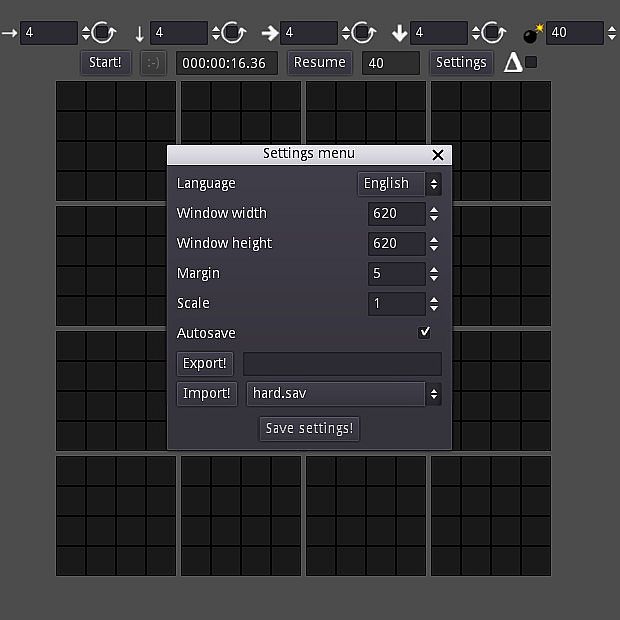Adjust the Window height stepper arrows
The width and height of the screenshot is (620, 620).
pos(434,244)
